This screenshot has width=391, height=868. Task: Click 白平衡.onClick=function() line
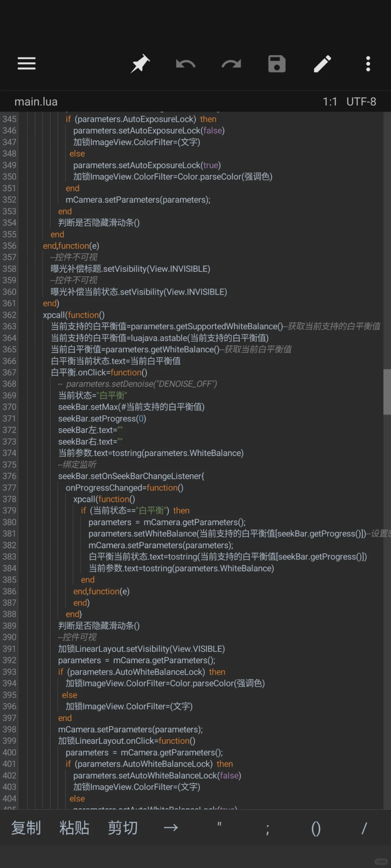(x=99, y=373)
